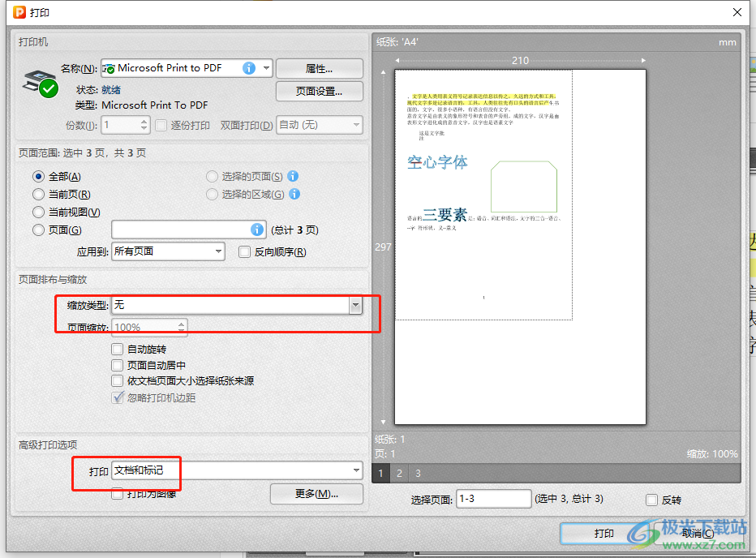Enable 依文档页面大小选择纸张来源 checkbox

(117, 381)
